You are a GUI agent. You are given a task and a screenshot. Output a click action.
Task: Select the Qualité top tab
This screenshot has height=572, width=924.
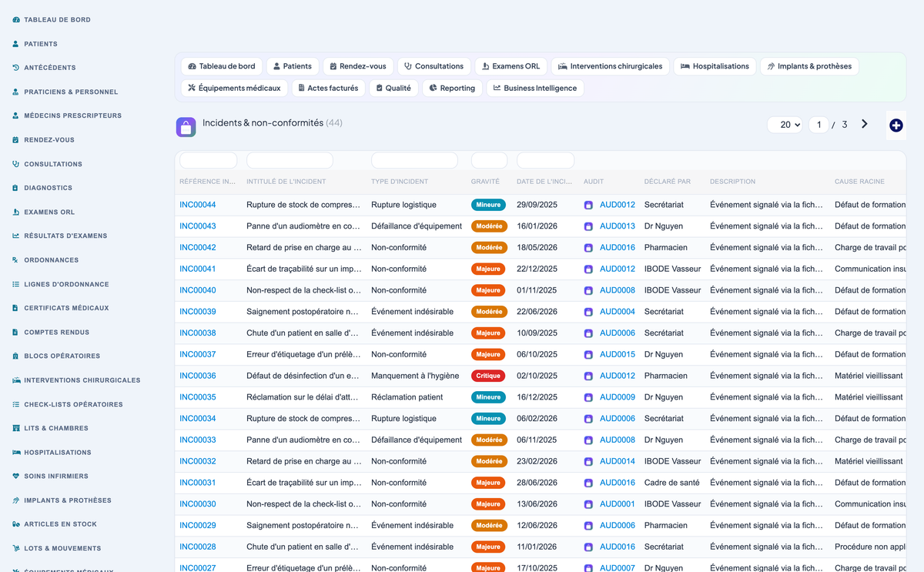coord(393,89)
